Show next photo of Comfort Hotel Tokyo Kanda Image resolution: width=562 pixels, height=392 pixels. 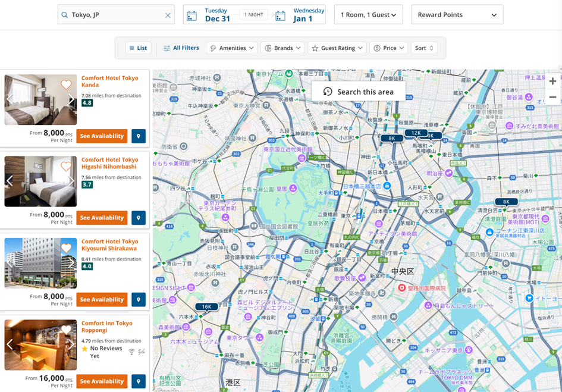(x=71, y=99)
